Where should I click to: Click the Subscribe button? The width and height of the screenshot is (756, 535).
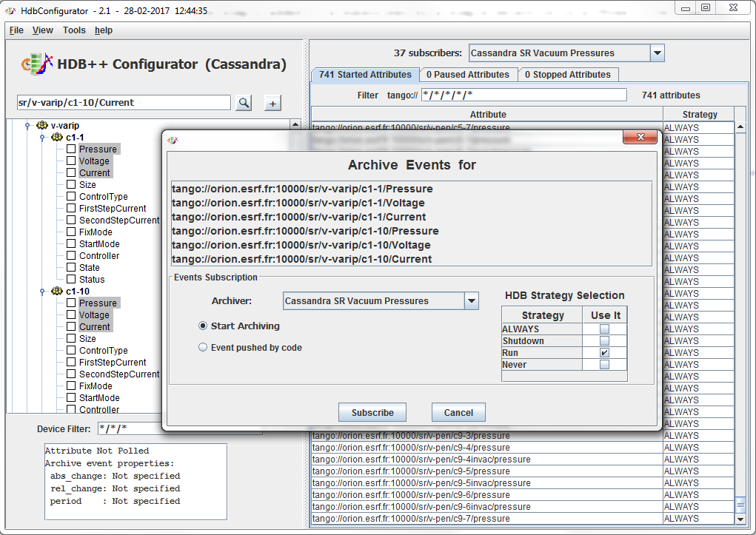372,412
